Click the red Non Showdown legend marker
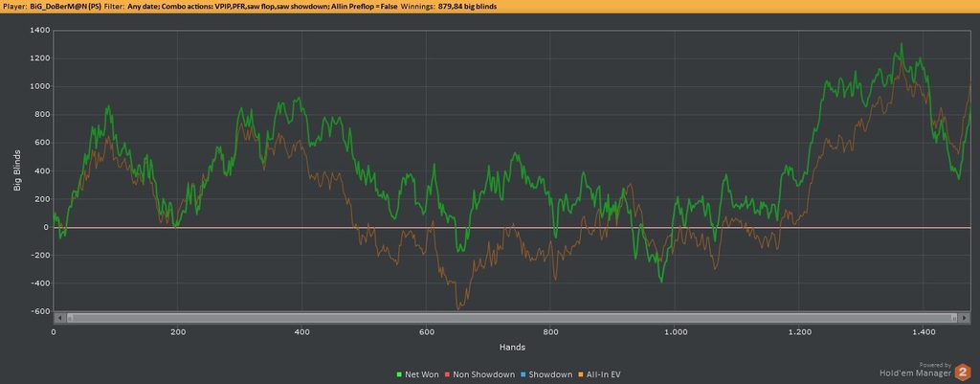Screen dimensions: 980x384 (x=446, y=373)
